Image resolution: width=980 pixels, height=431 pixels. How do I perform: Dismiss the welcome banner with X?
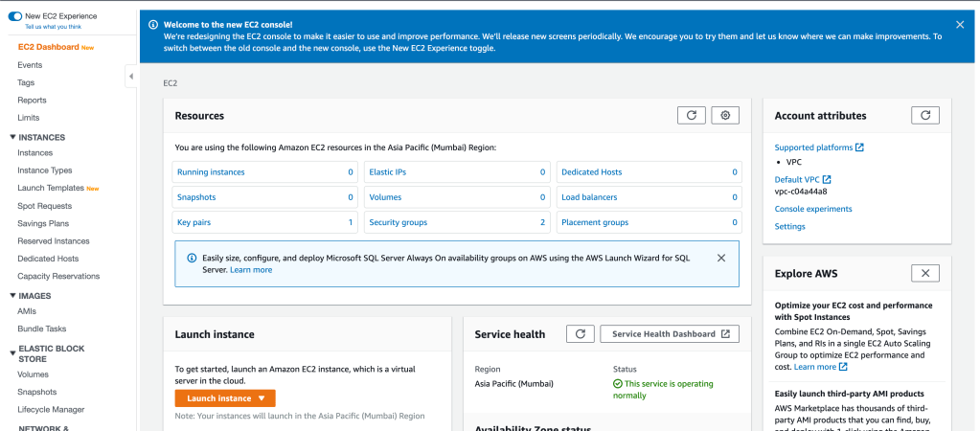click(960, 24)
